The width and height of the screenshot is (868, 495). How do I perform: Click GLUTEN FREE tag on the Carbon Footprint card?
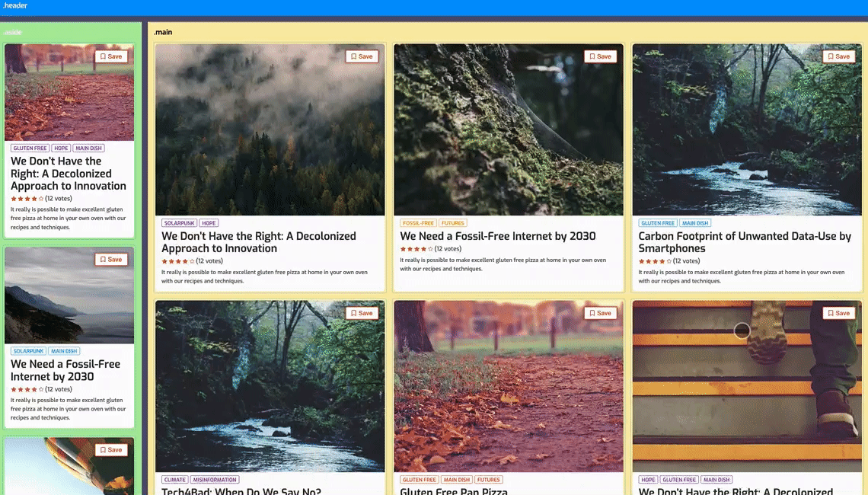point(658,223)
